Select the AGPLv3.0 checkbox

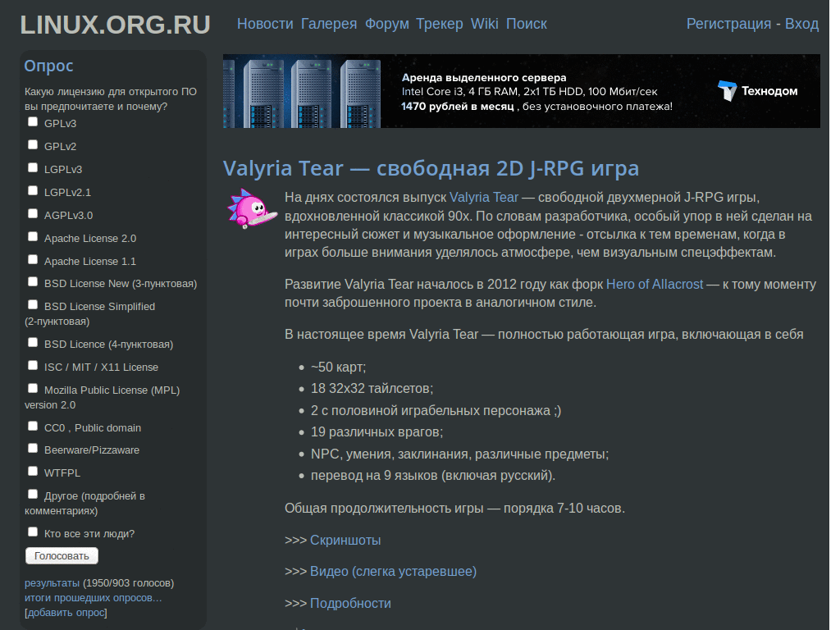[x=33, y=214]
